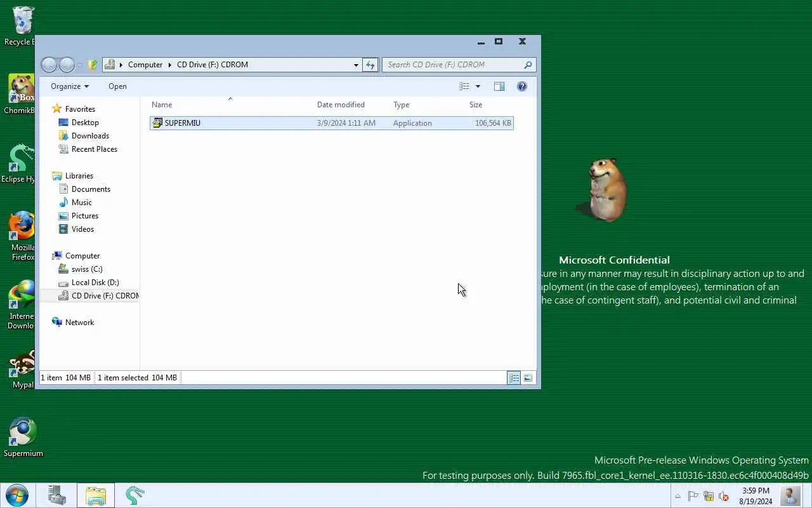Open Desktop in the navigation pane
812x508 pixels.
tap(85, 123)
